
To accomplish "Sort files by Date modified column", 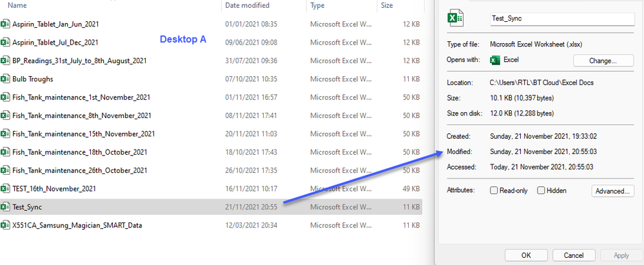I will coord(246,5).
